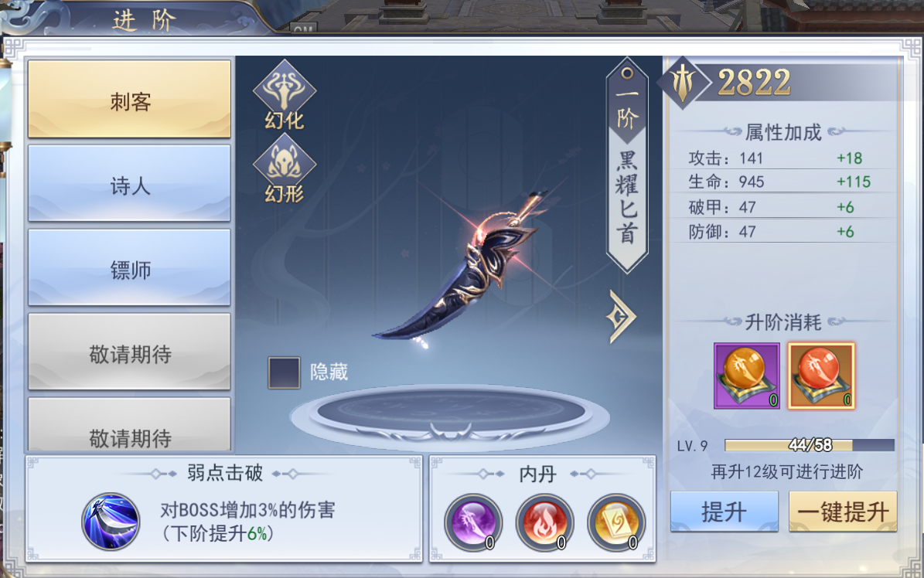Click the 一键提升 one-click upgrade button

point(843,512)
